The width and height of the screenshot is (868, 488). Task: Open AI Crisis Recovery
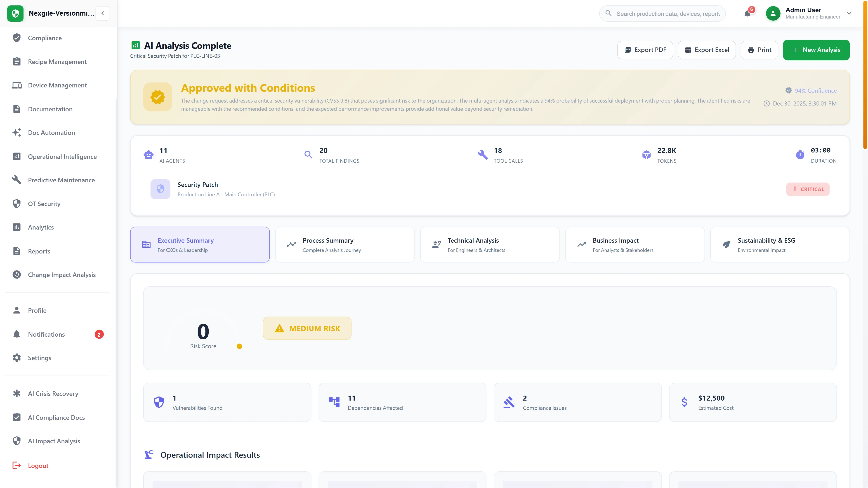(x=53, y=393)
